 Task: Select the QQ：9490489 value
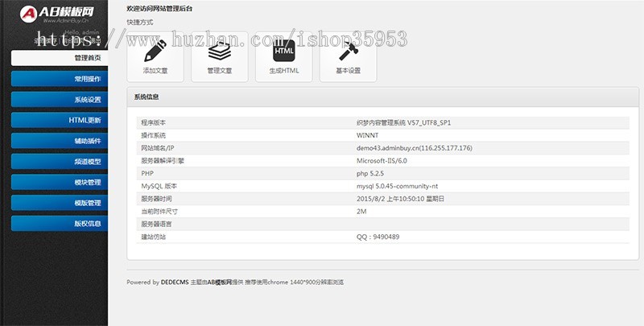tap(378, 237)
